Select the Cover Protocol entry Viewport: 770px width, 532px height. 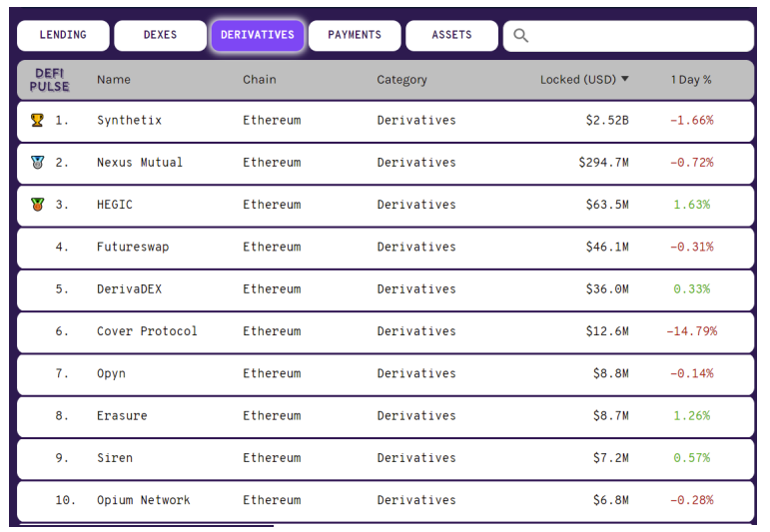coord(147,331)
